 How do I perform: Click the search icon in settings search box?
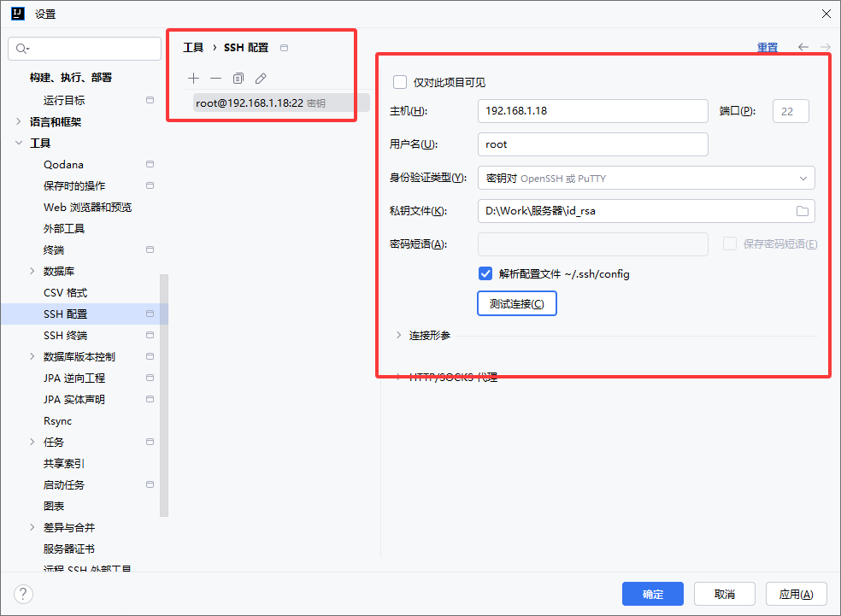(21, 49)
